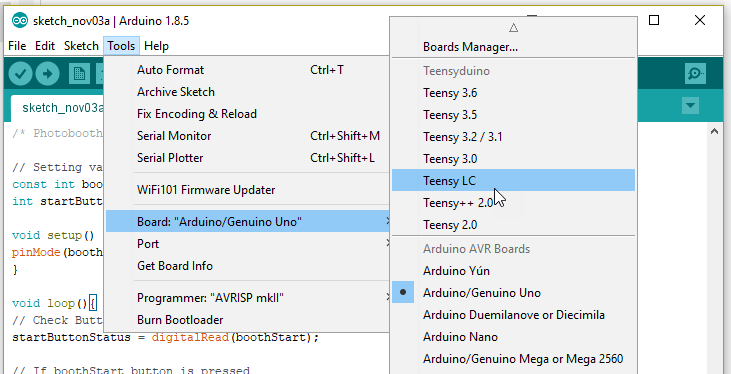Select the sketch_nov03a tab
Screen dimensions: 731x374
[57, 108]
